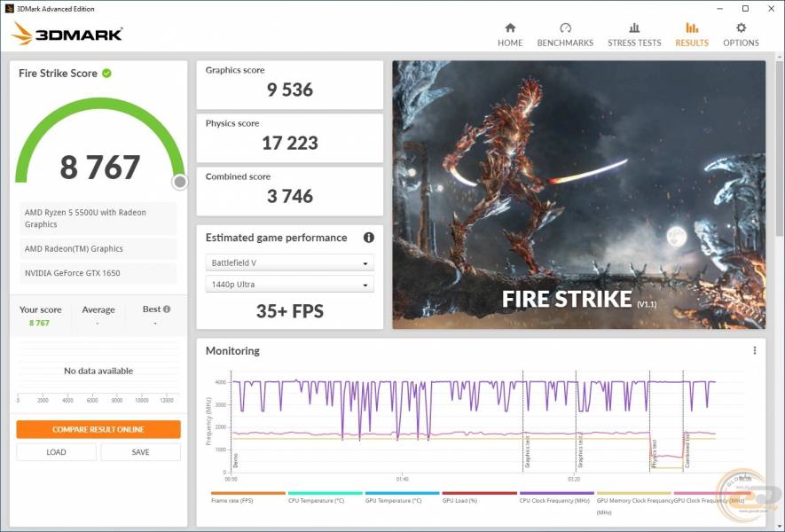
Task: Click the Physics score value 17 223
Action: [x=290, y=143]
